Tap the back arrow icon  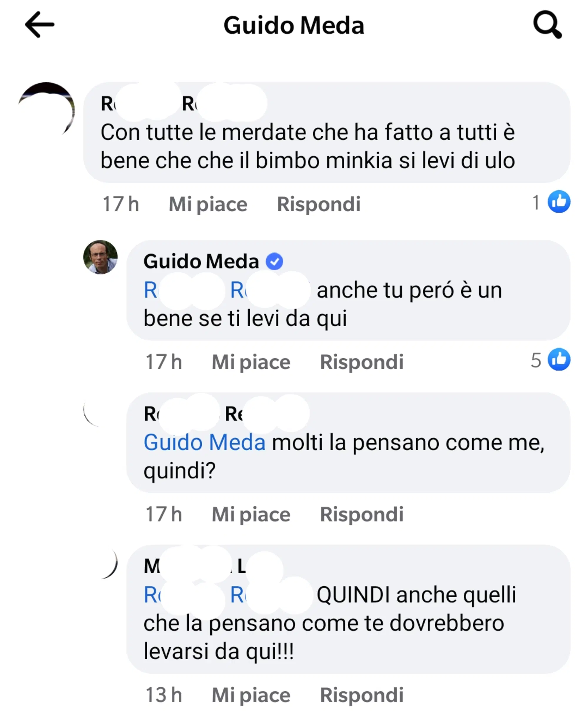click(x=40, y=25)
